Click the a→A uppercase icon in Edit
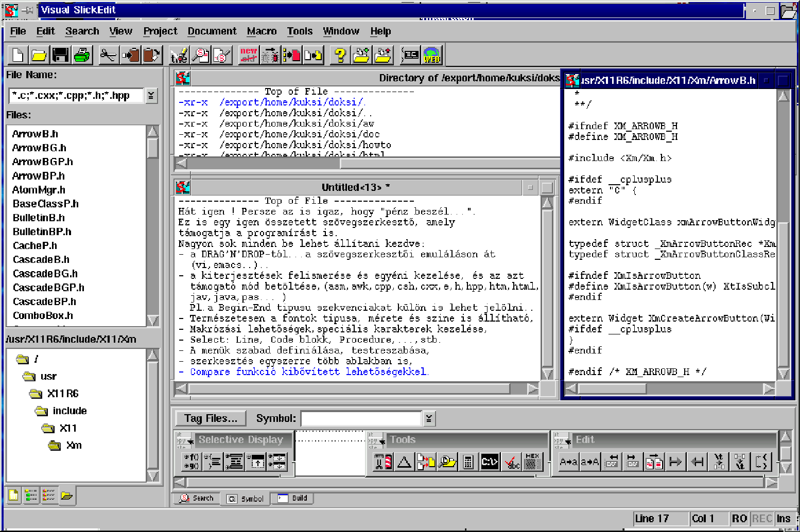 tap(590, 462)
